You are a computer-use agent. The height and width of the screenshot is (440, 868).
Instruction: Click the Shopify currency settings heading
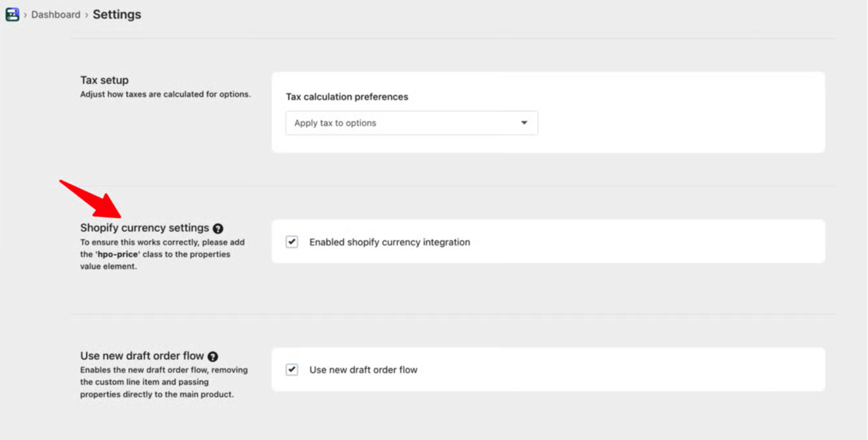tap(144, 228)
